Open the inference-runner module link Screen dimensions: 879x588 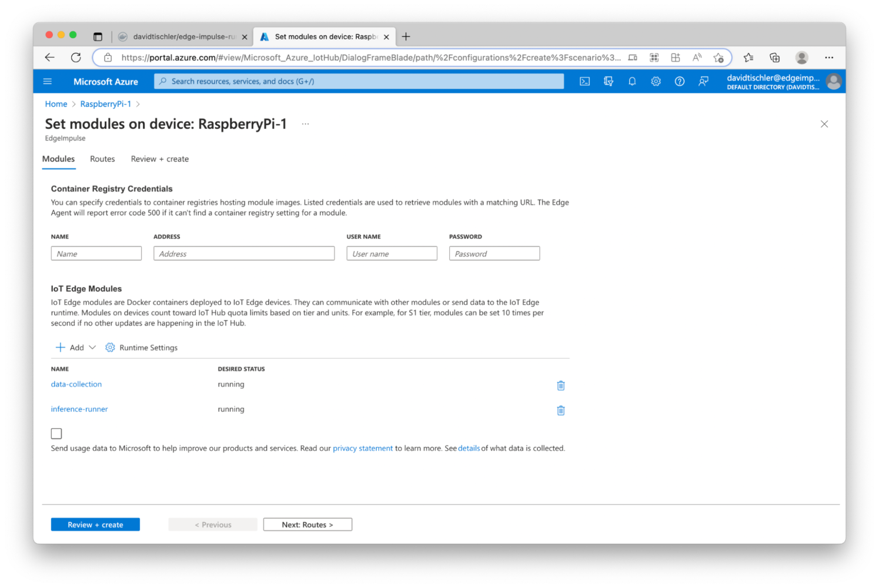pyautogui.click(x=79, y=409)
